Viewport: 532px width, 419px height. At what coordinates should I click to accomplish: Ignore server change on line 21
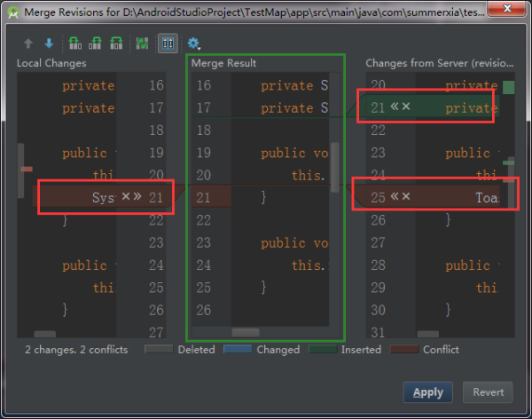pos(406,107)
